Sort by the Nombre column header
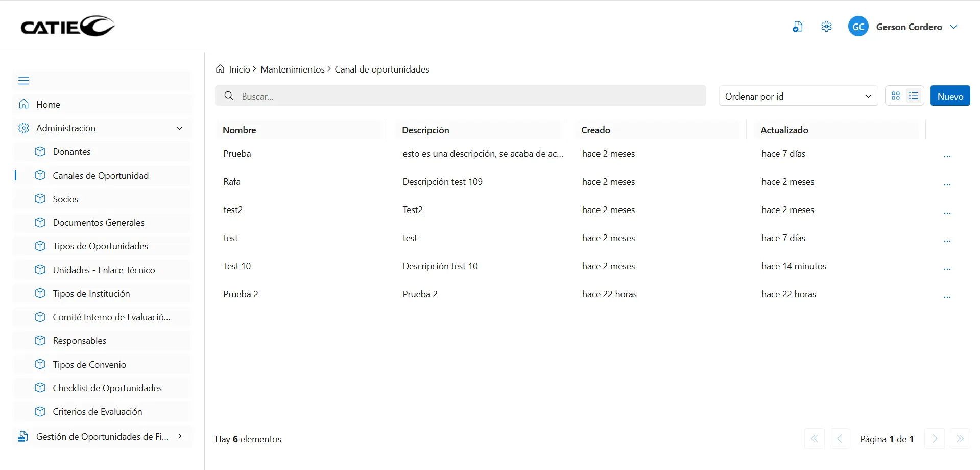Screen dimensions: 980x470 coord(240,130)
